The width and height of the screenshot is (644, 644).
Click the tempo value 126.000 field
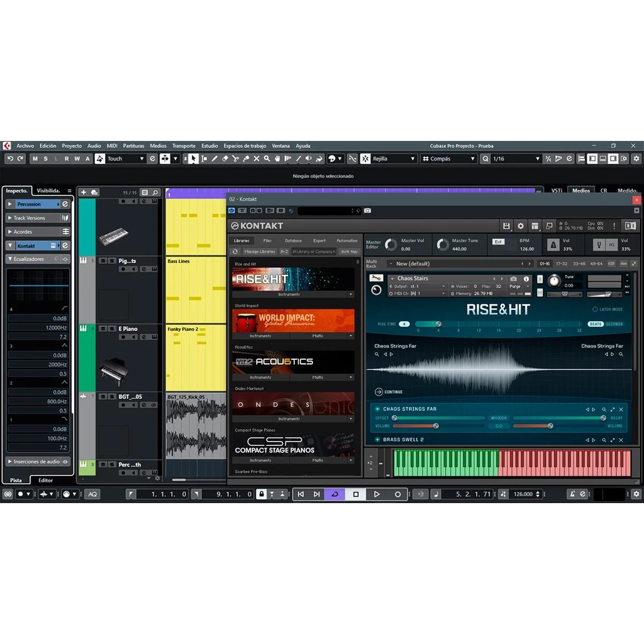pos(523,494)
